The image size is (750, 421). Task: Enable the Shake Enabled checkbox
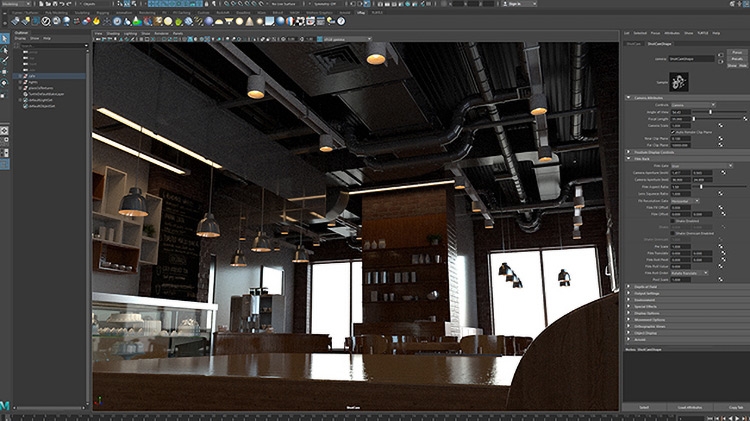(x=673, y=221)
